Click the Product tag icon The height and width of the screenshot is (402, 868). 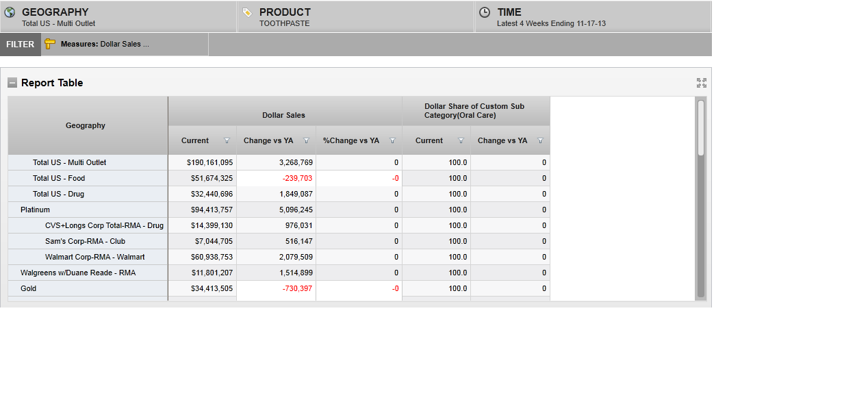tap(247, 12)
